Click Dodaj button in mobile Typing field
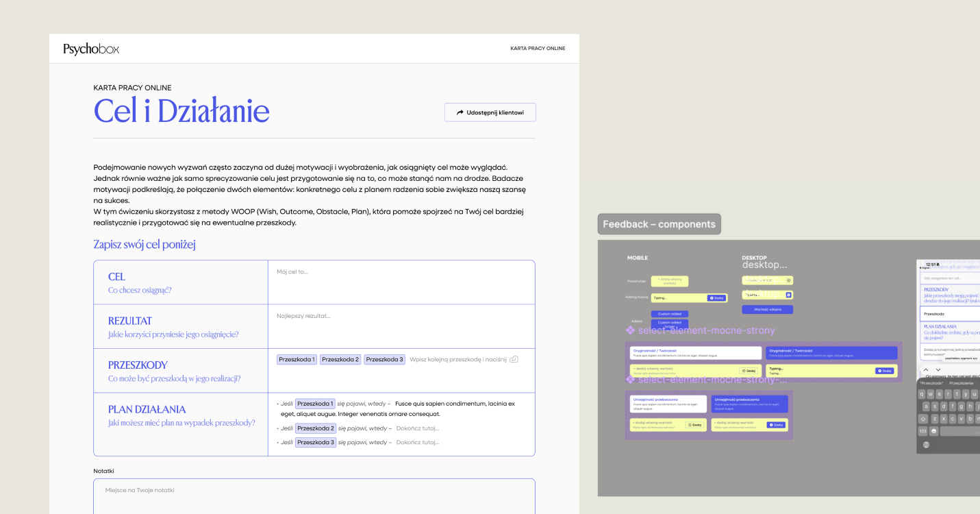Screen dimensions: 980x514 (x=716, y=297)
